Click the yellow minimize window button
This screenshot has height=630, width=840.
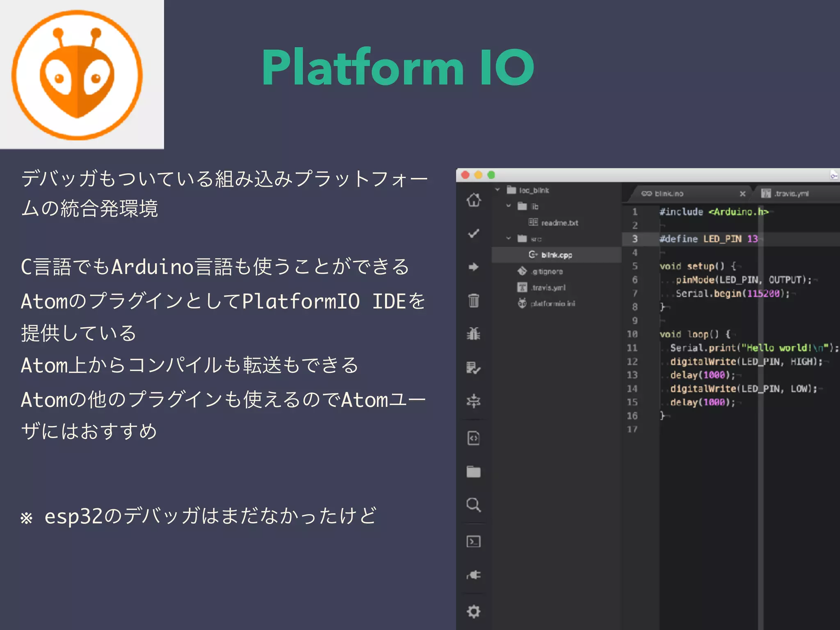[x=478, y=175]
